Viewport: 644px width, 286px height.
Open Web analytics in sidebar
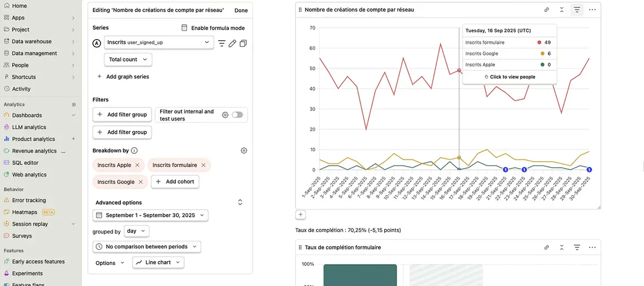pyautogui.click(x=29, y=175)
